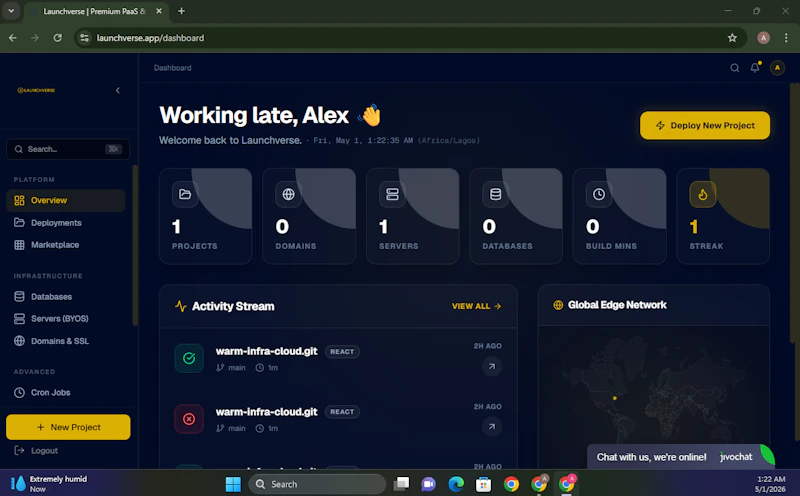Click the Activity Stream pulse icon
The image size is (800, 496).
(x=181, y=306)
